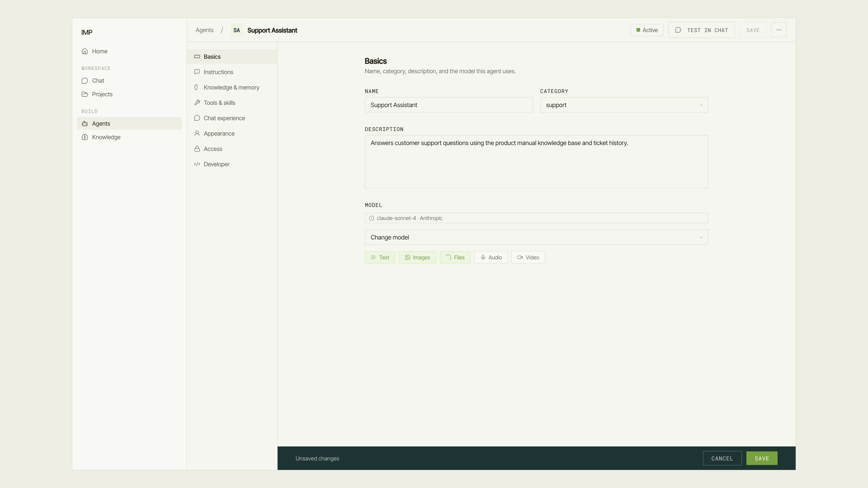This screenshot has height=488, width=868.
Task: Open the Change model dropdown
Action: [x=536, y=237]
